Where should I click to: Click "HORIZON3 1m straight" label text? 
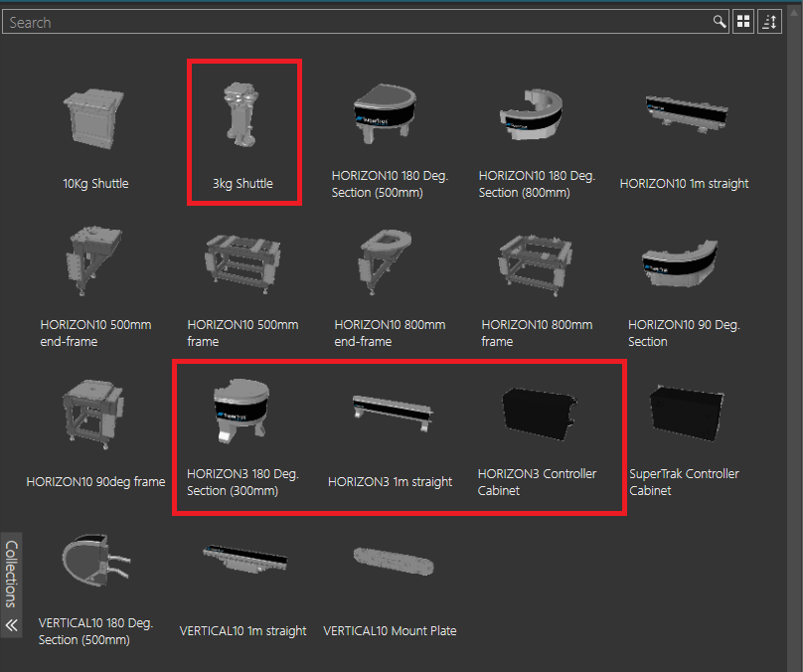tap(390, 481)
